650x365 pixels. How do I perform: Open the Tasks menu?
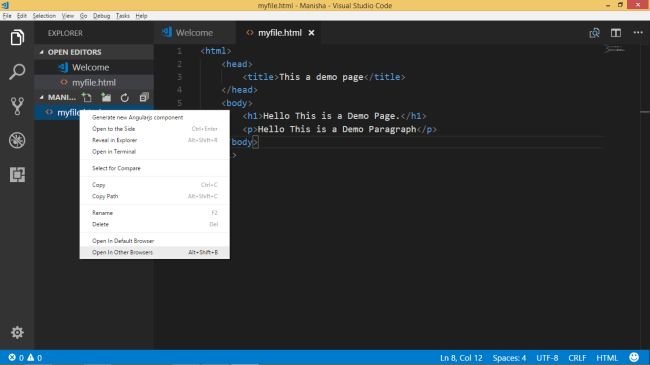[123, 16]
